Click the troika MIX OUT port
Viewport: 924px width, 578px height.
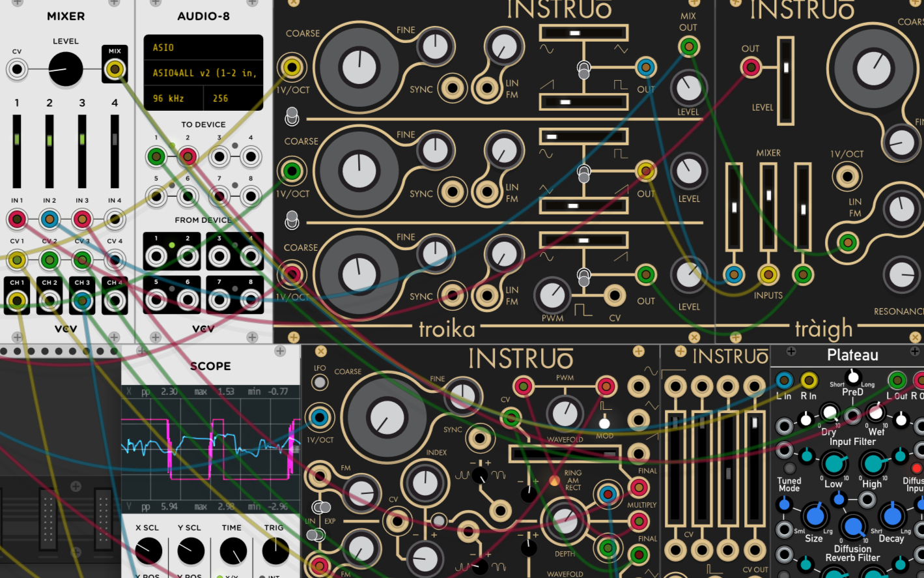[x=688, y=46]
